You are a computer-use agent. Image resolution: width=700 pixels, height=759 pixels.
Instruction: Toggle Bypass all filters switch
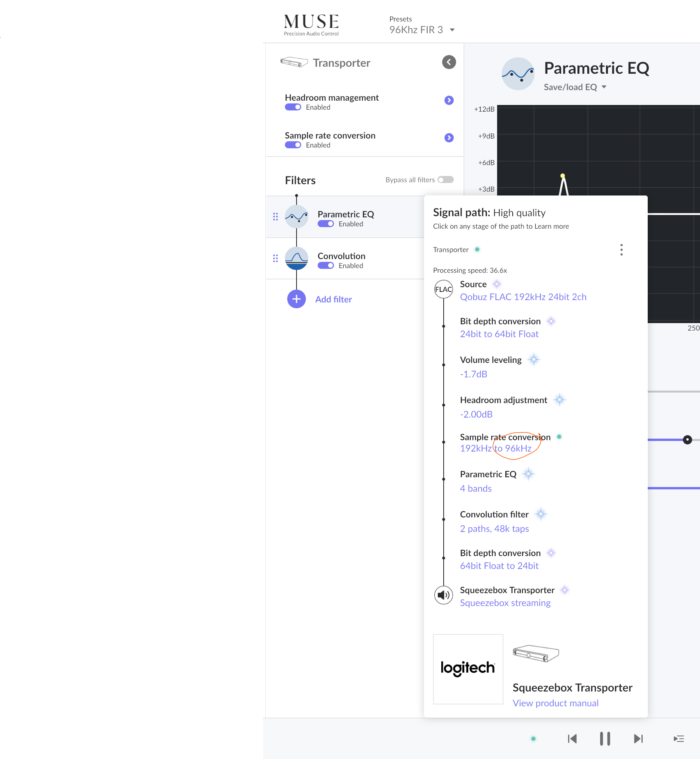click(x=445, y=180)
